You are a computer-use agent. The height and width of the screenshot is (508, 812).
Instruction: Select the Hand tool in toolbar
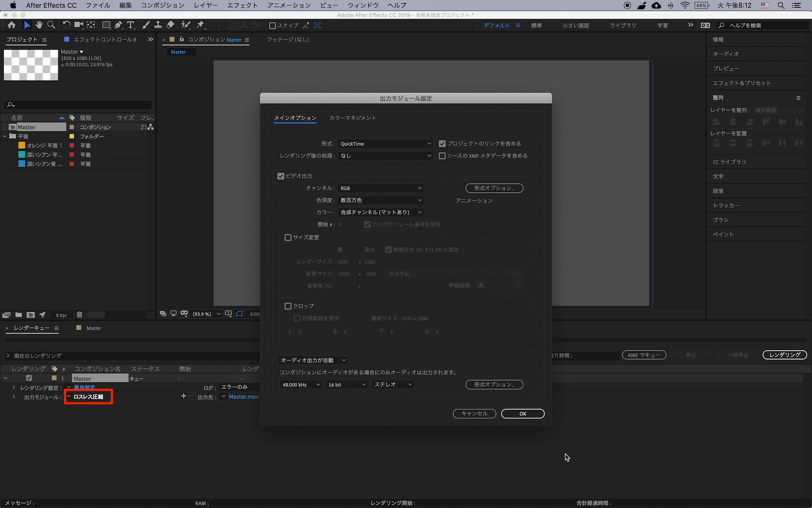tap(39, 25)
